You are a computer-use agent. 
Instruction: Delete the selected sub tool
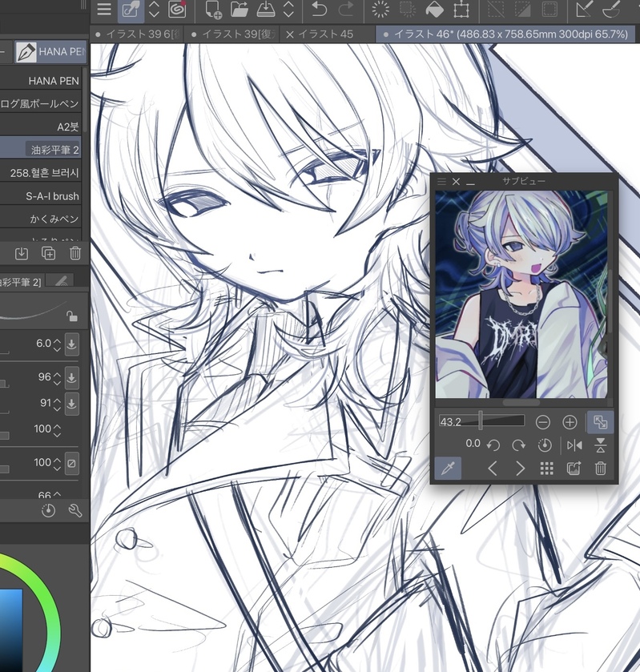[75, 253]
